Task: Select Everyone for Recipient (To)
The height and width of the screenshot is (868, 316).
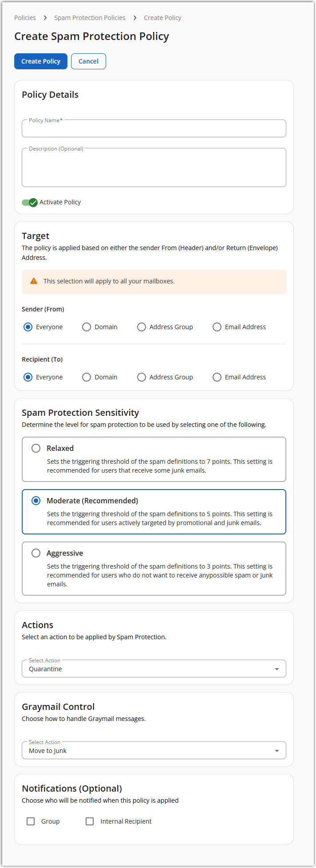Action: coord(28,377)
